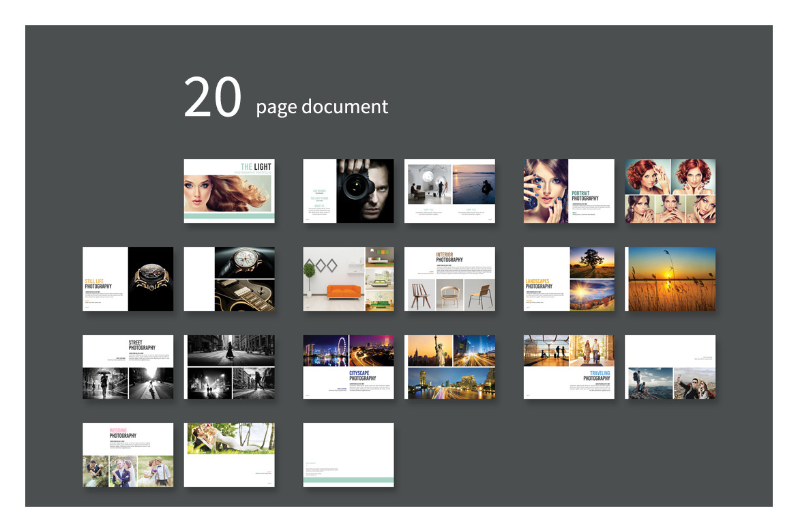Image resolution: width=798 pixels, height=532 pixels.
Task: View the LANDSCAPES PHOTOGRAPHY section page
Action: point(568,278)
